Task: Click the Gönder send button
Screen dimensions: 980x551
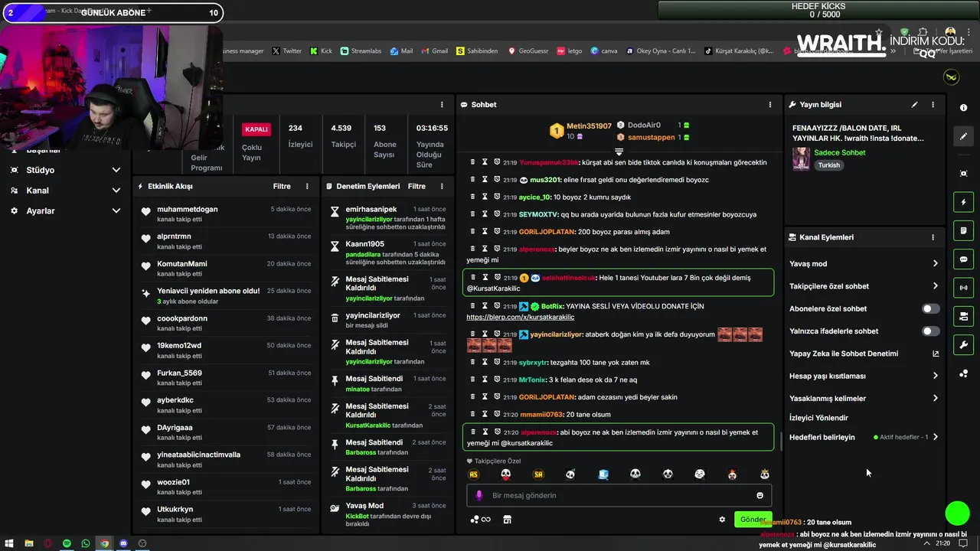Action: click(753, 520)
